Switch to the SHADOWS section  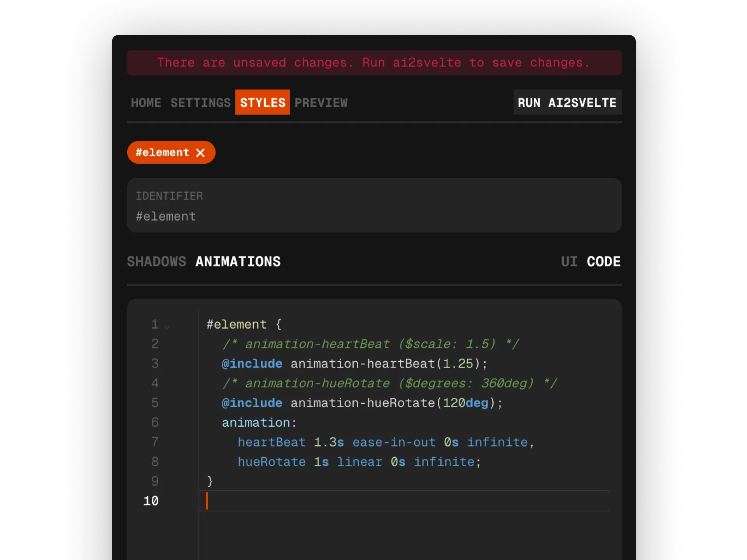156,261
